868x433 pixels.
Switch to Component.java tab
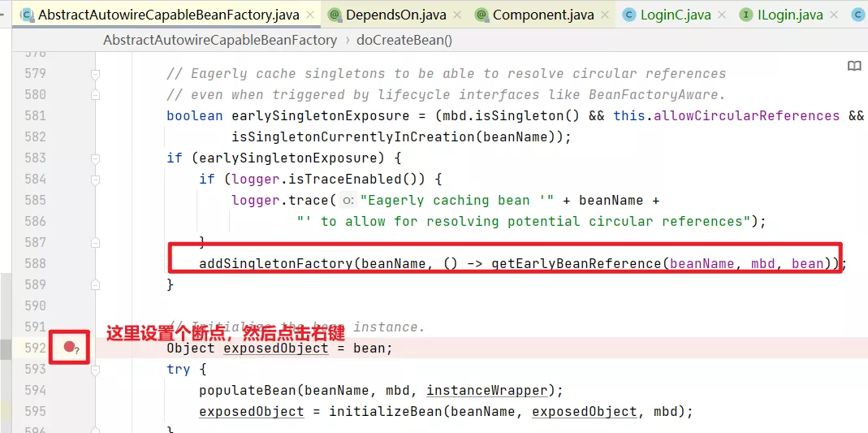click(542, 15)
